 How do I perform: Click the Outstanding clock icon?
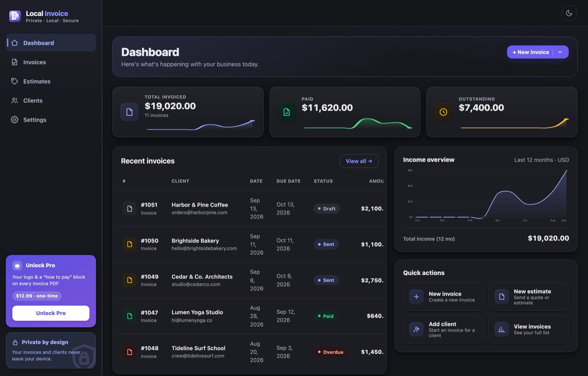tap(444, 112)
